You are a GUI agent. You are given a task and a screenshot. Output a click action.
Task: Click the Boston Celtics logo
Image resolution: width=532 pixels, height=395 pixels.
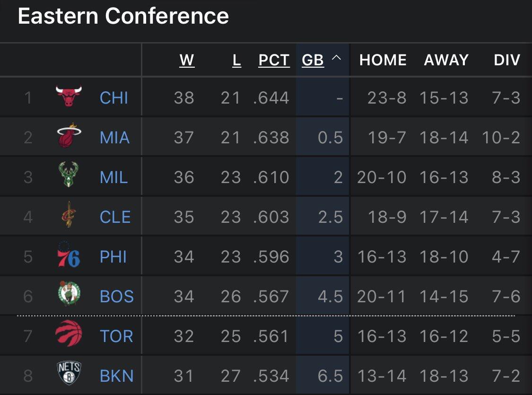[69, 295]
